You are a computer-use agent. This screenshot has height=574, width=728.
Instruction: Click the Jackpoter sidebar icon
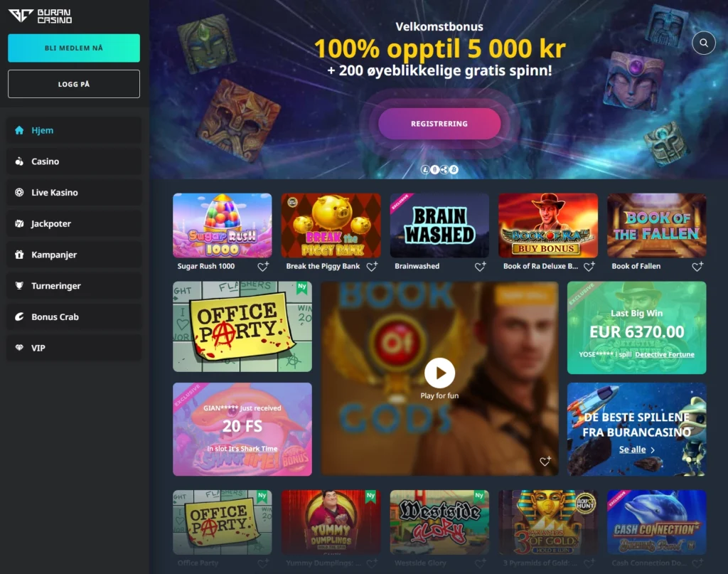[x=19, y=223]
